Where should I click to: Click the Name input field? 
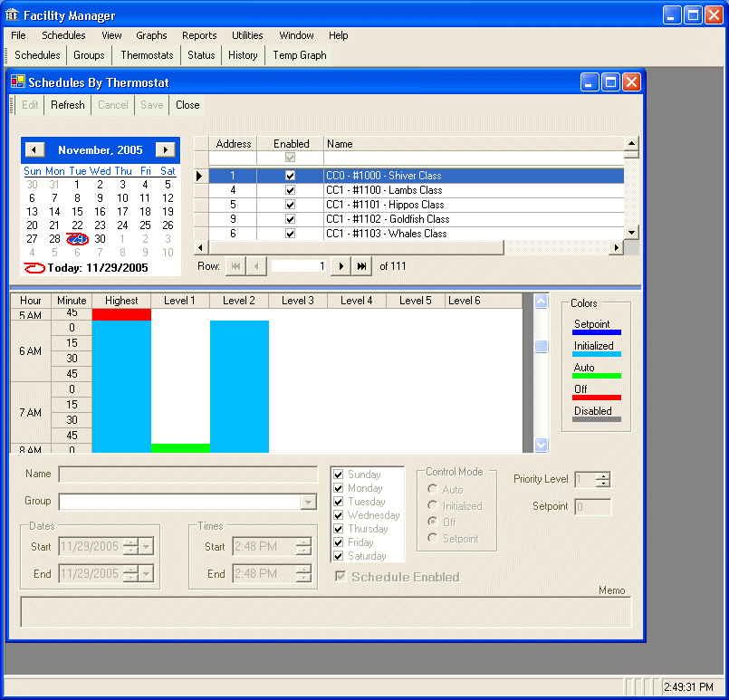(x=188, y=475)
